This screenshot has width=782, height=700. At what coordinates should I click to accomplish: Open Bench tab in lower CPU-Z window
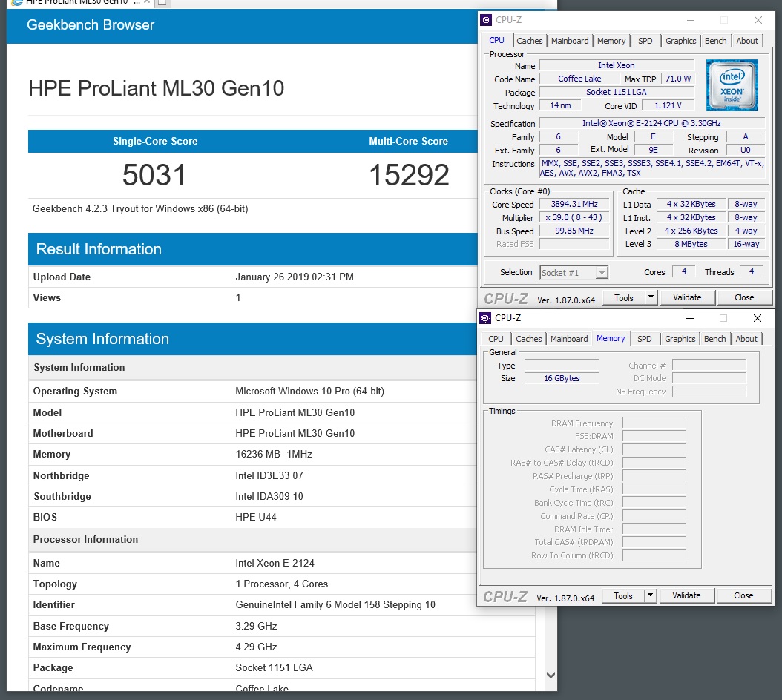click(714, 339)
